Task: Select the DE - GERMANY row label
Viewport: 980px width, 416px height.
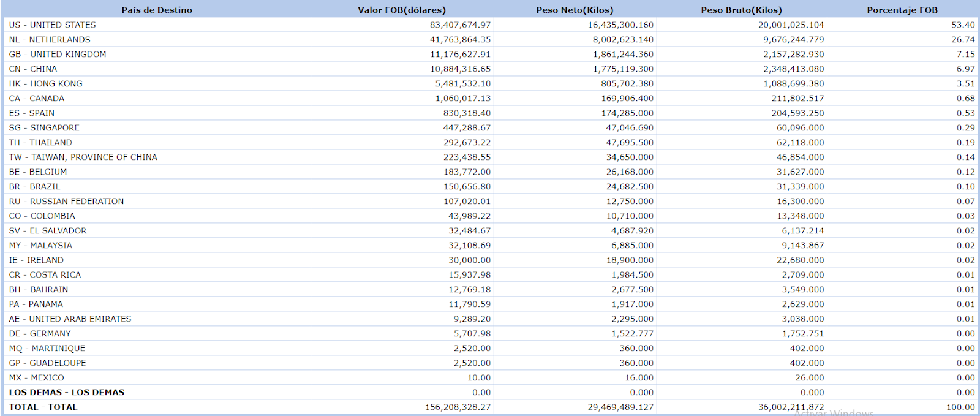Action: coord(40,333)
